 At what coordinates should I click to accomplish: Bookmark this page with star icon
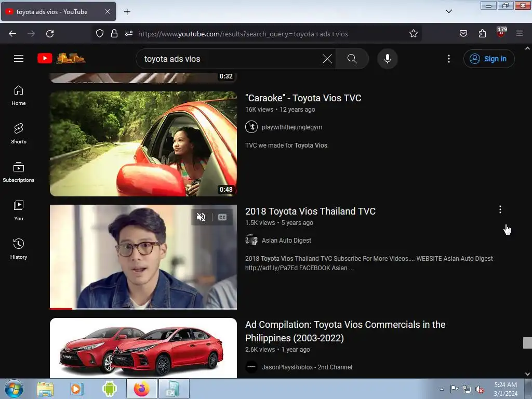(x=413, y=34)
